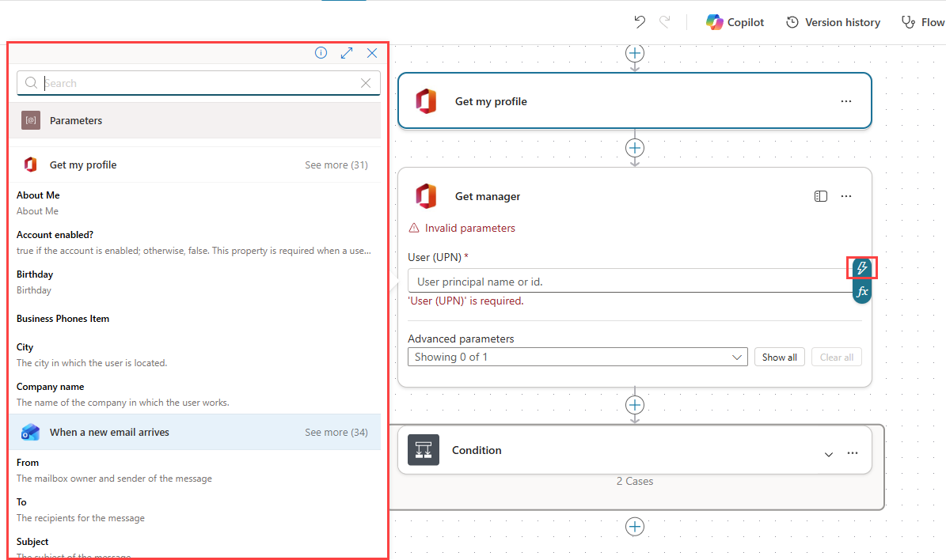Screen dimensions: 946x560
Task: Click the Parameters icon
Action: (x=31, y=120)
